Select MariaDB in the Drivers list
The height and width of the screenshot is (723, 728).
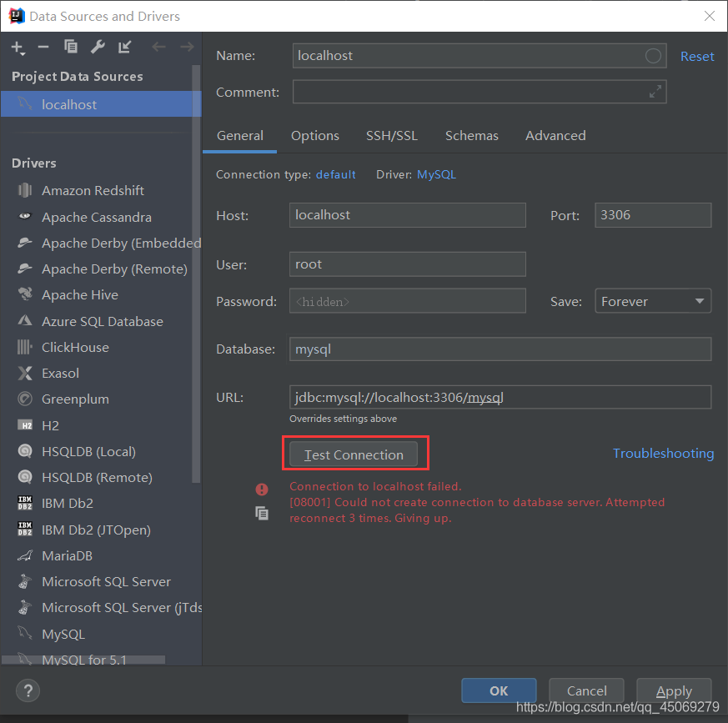pyautogui.click(x=67, y=555)
